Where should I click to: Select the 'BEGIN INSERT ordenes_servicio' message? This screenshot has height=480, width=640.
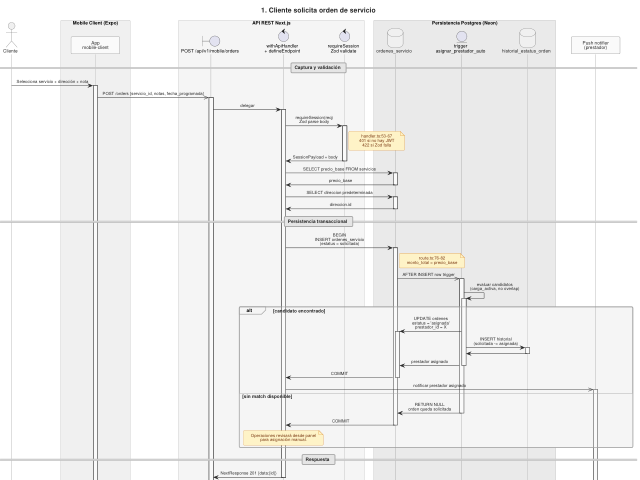click(339, 239)
